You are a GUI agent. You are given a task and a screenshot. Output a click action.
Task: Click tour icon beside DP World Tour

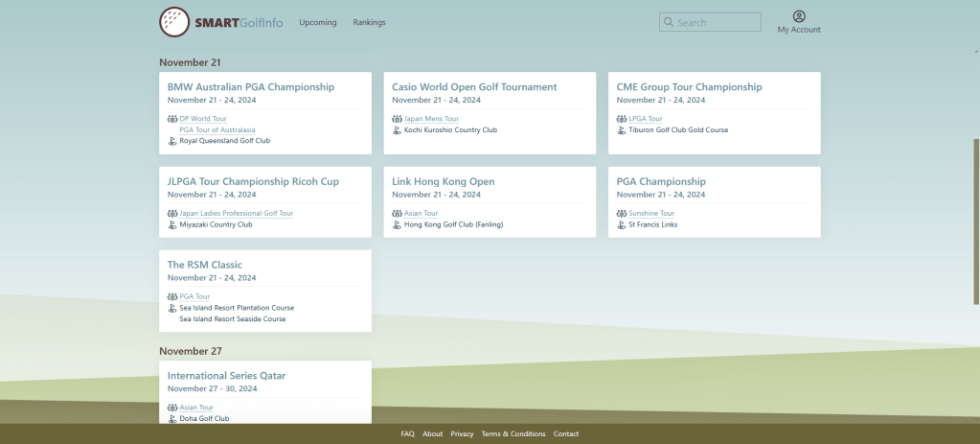172,119
